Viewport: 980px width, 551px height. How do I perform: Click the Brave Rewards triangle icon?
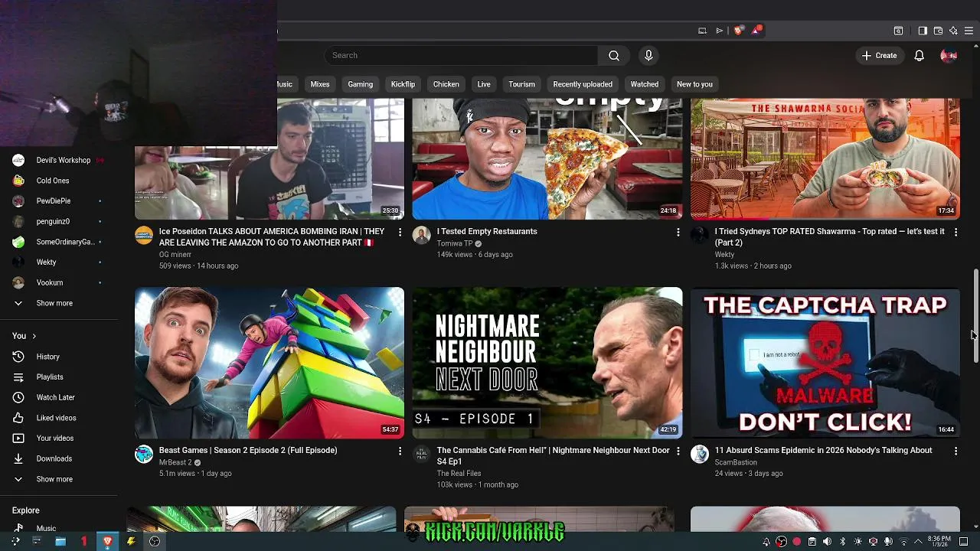point(756,31)
